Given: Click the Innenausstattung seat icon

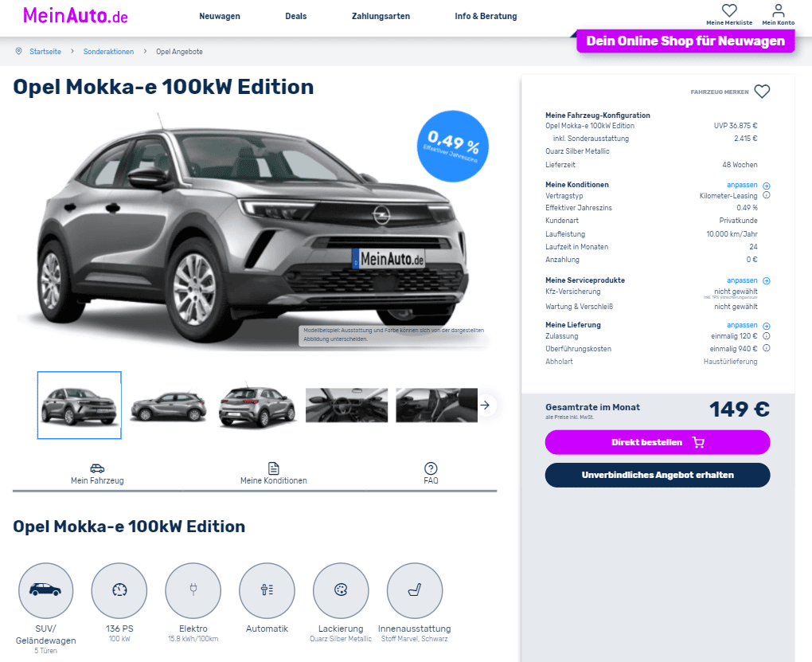Looking at the screenshot, I should [x=414, y=590].
